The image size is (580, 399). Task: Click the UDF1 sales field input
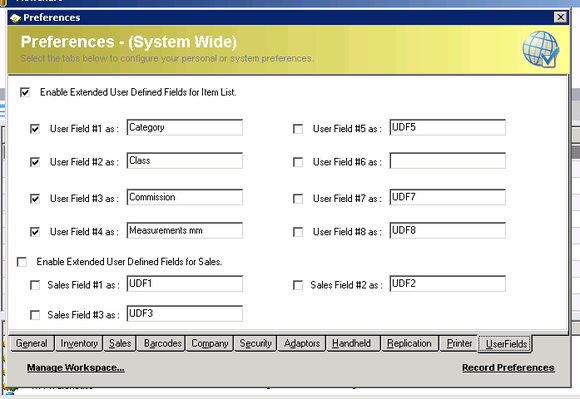(x=185, y=284)
